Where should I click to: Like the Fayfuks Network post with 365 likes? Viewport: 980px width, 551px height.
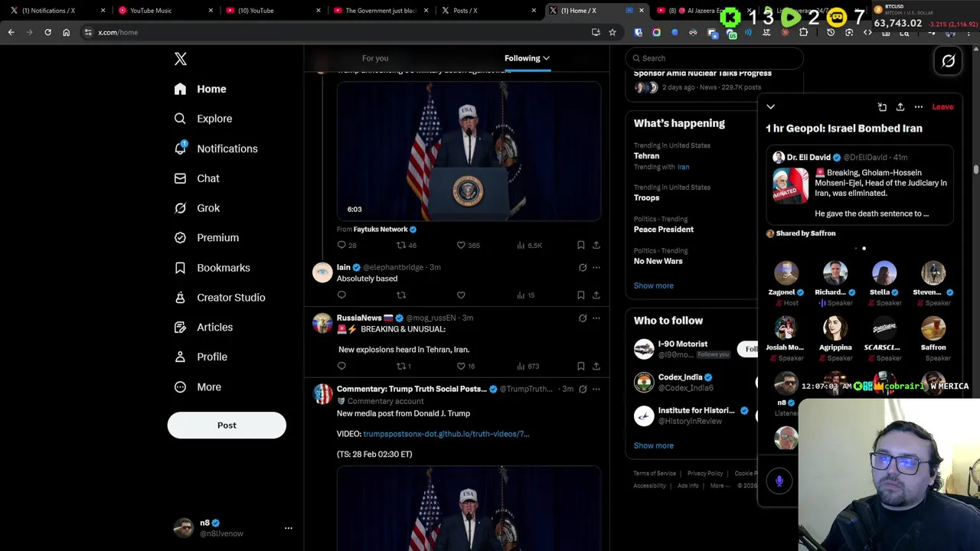(x=461, y=245)
